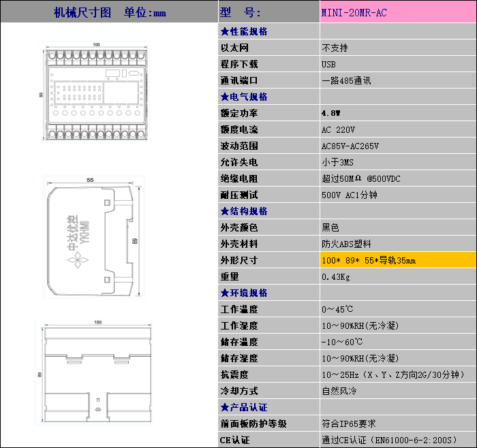Click the 以太网 row label
Image resolution: width=477 pixels, height=448 pixels.
click(x=234, y=48)
